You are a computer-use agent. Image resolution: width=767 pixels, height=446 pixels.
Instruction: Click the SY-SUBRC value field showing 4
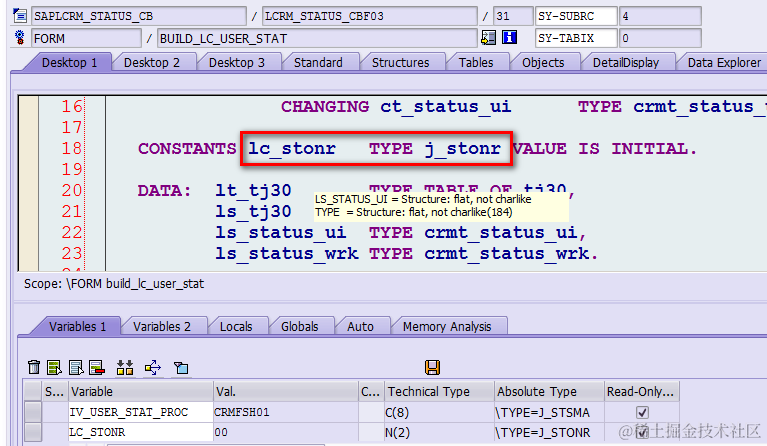[660, 16]
